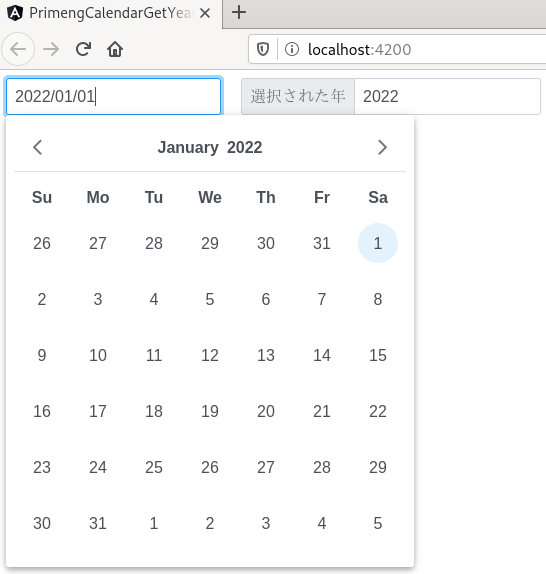The width and height of the screenshot is (546, 574).
Task: Choose day 31 in the last row
Action: [x=98, y=523]
